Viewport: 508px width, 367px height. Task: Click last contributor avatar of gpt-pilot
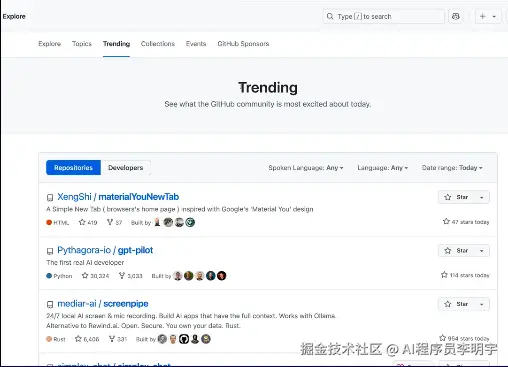(x=222, y=276)
